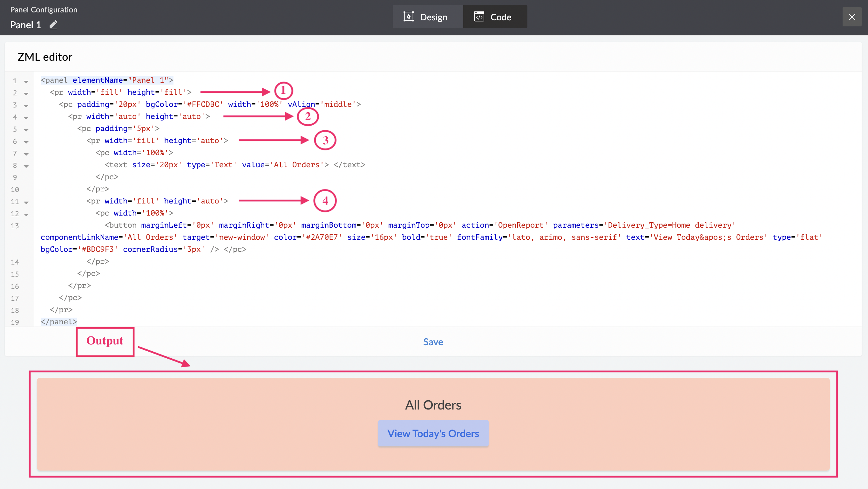Close the Panel Configuration window
The height and width of the screenshot is (489, 868).
coord(852,17)
